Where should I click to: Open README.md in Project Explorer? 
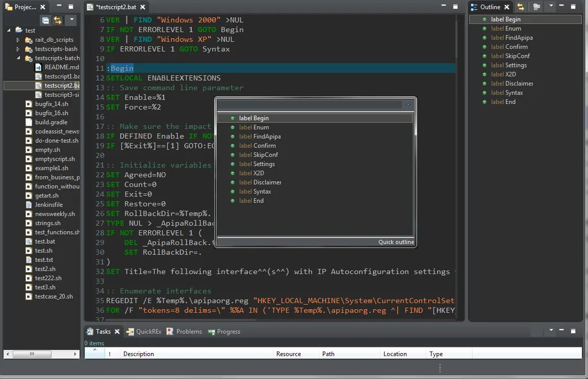(x=62, y=67)
